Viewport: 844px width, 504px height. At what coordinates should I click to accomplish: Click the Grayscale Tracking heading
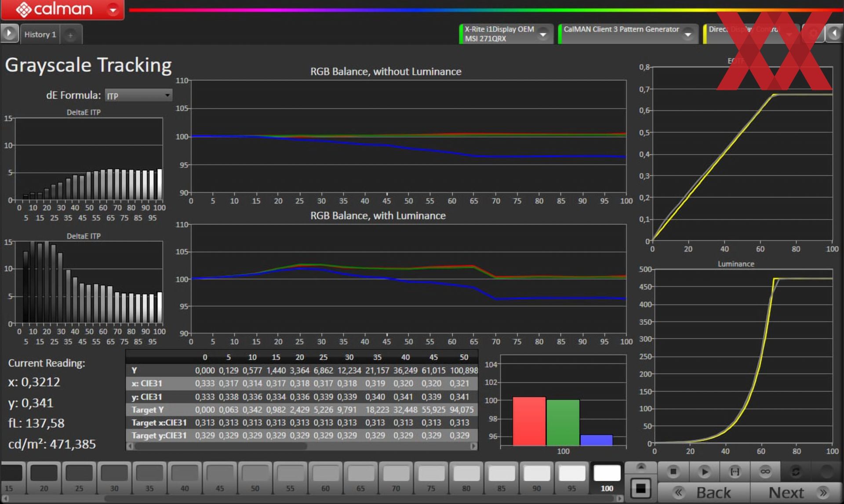[x=88, y=65]
